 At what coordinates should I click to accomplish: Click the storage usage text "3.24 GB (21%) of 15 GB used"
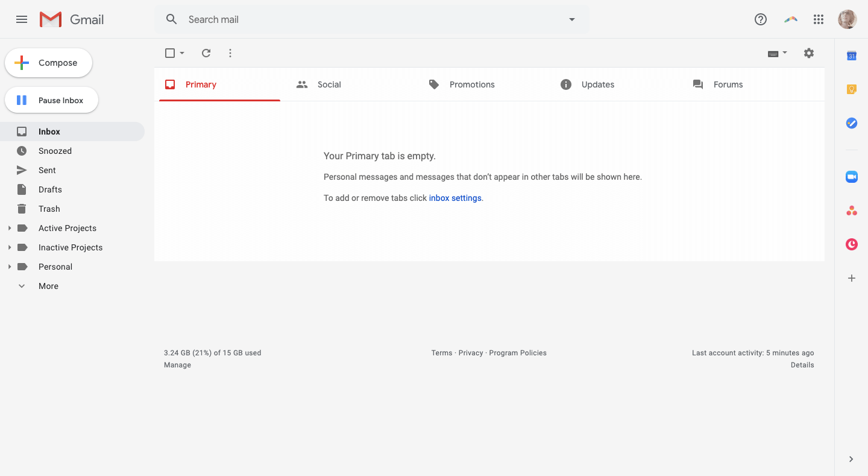(212, 353)
